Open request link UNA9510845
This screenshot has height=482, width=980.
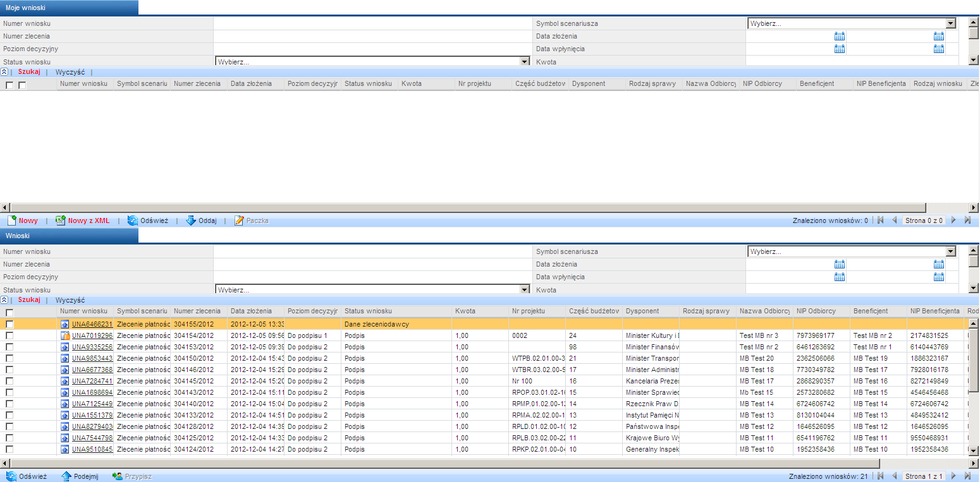[92, 449]
